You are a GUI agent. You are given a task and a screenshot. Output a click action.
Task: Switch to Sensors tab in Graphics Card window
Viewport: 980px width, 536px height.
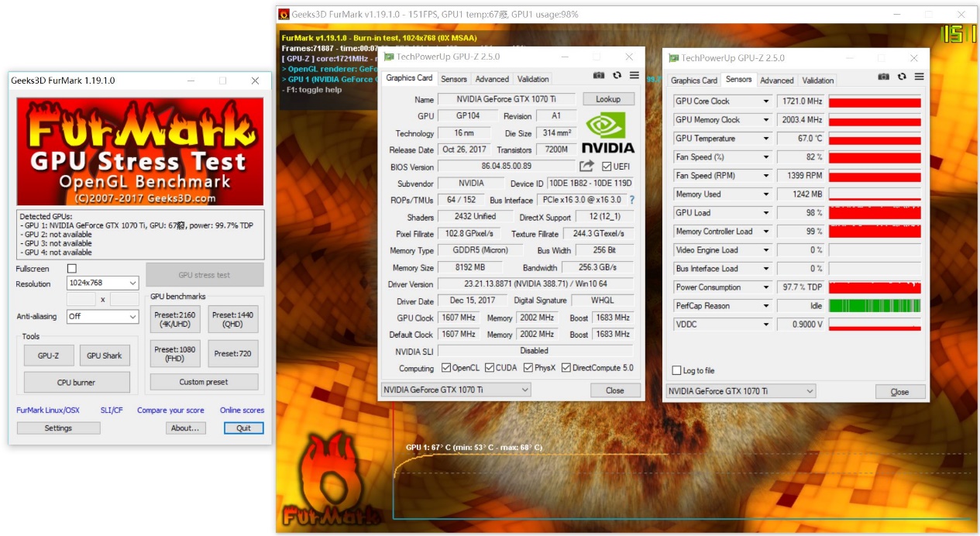tap(454, 79)
